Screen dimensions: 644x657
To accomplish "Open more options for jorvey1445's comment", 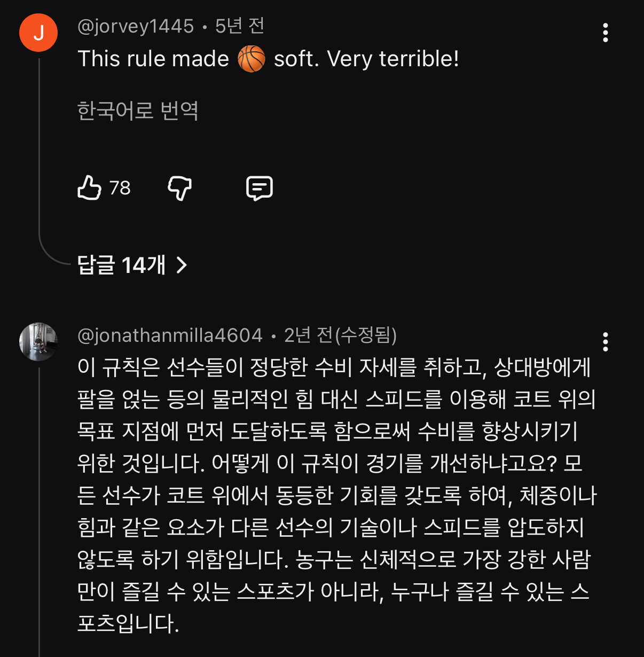I will (605, 33).
